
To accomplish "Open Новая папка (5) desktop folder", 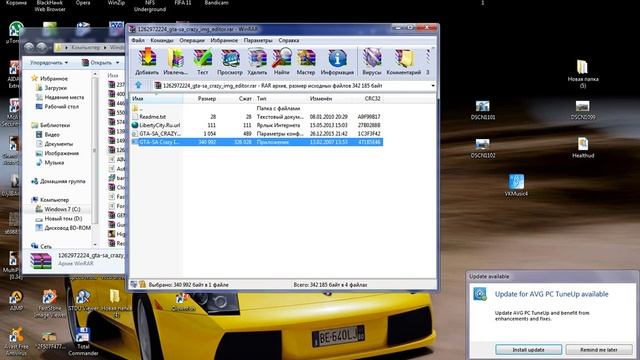I will point(583,74).
